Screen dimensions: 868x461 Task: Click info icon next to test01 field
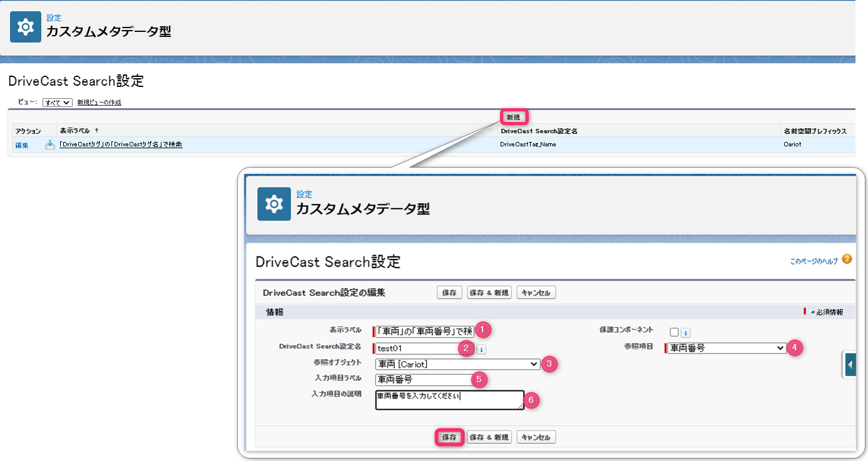481,350
